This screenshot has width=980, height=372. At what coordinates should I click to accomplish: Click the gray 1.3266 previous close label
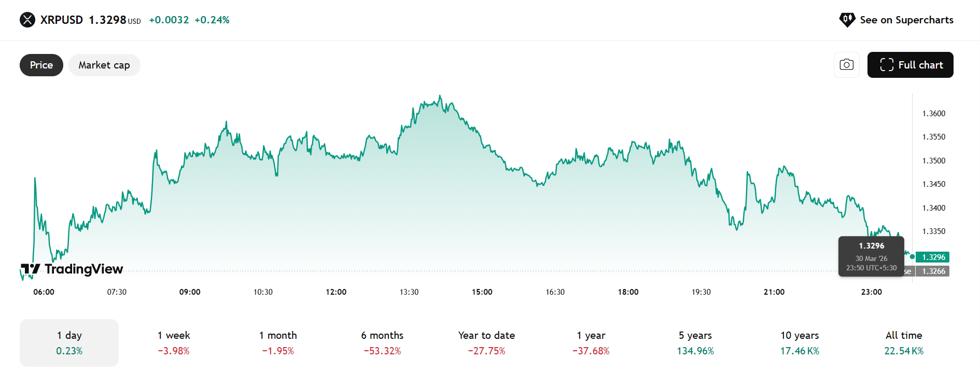933,271
